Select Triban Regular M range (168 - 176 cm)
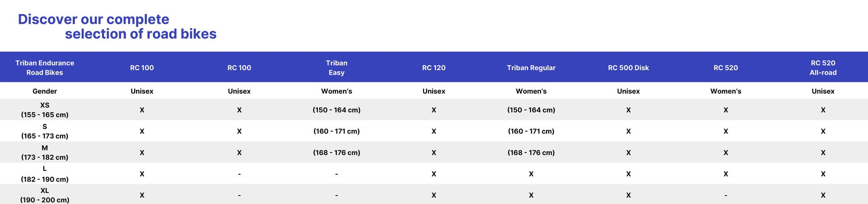The width and height of the screenshot is (868, 204). pyautogui.click(x=531, y=152)
